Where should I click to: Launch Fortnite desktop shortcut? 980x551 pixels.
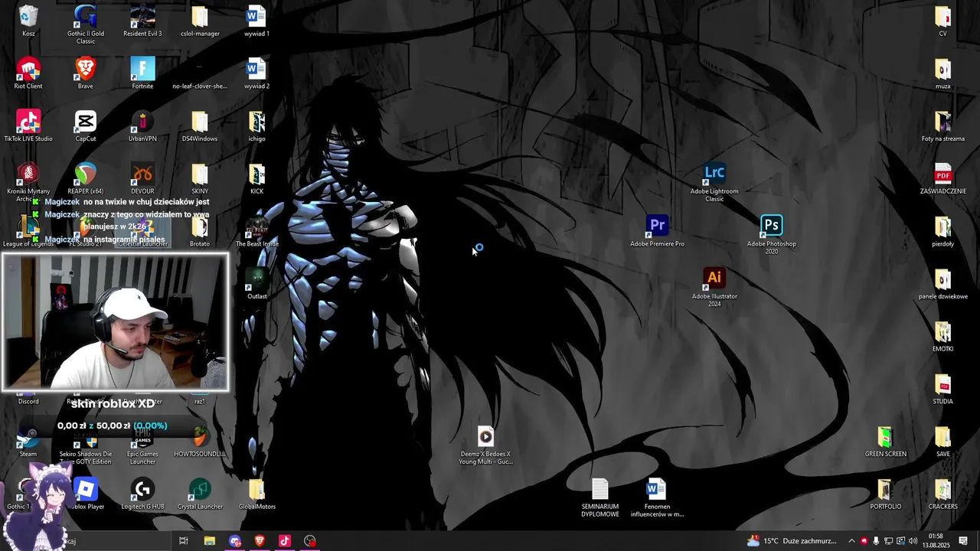pyautogui.click(x=142, y=73)
